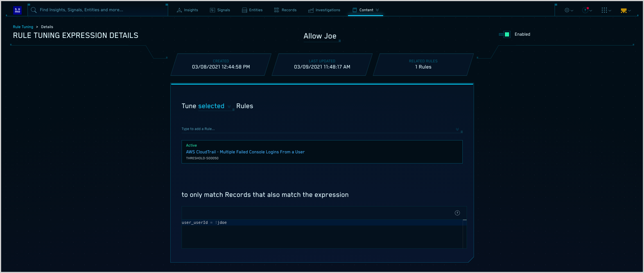Image resolution: width=644 pixels, height=273 pixels.
Task: Go to the Signals tab
Action: [220, 10]
